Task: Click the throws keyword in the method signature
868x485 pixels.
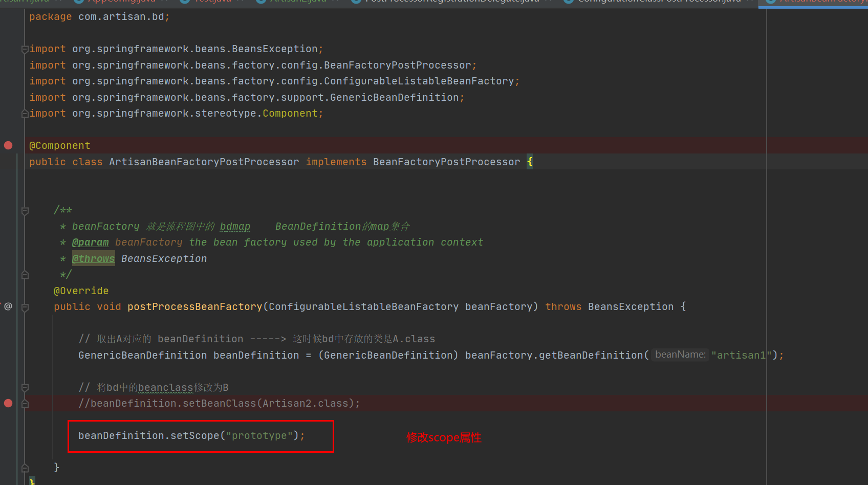Action: tap(563, 307)
